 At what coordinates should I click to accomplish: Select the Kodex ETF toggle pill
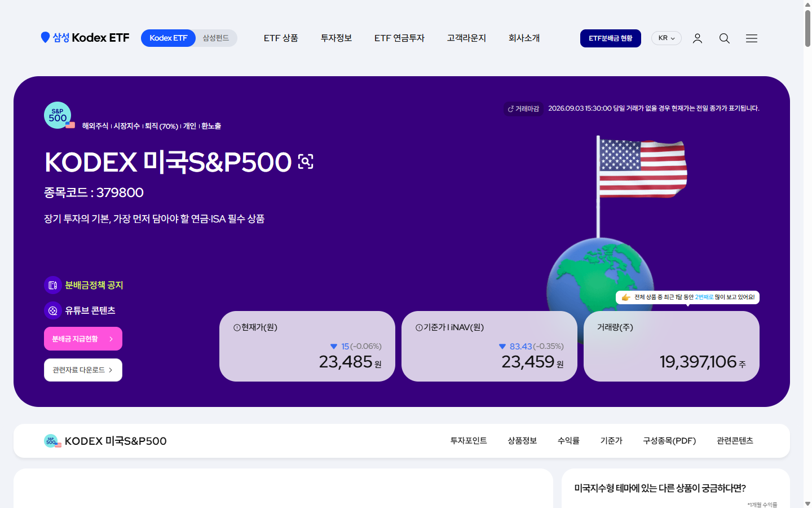[x=168, y=38]
